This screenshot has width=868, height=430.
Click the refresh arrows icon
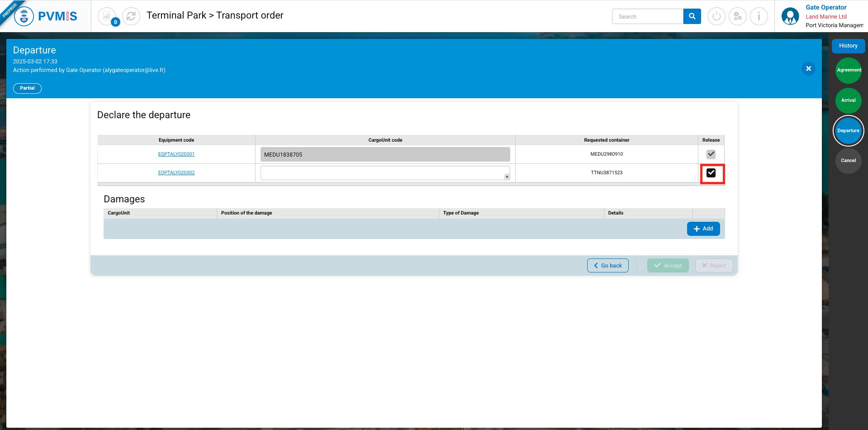(x=131, y=17)
